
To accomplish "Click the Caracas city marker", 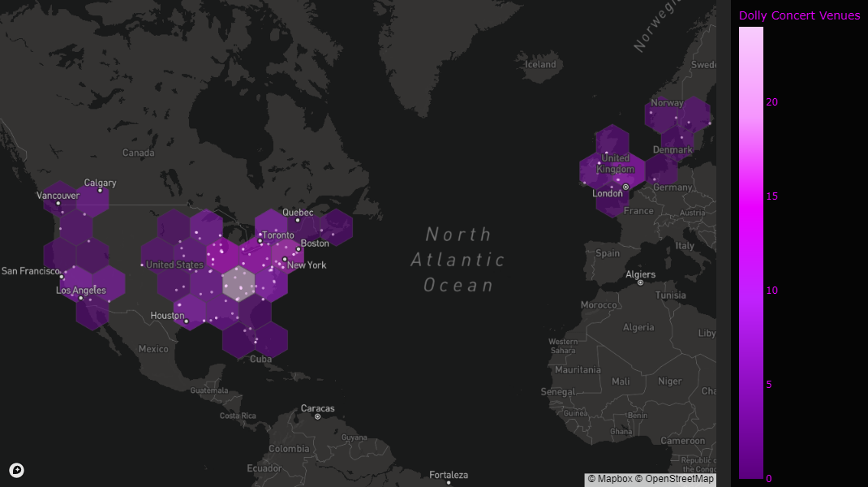I will 317,415.
